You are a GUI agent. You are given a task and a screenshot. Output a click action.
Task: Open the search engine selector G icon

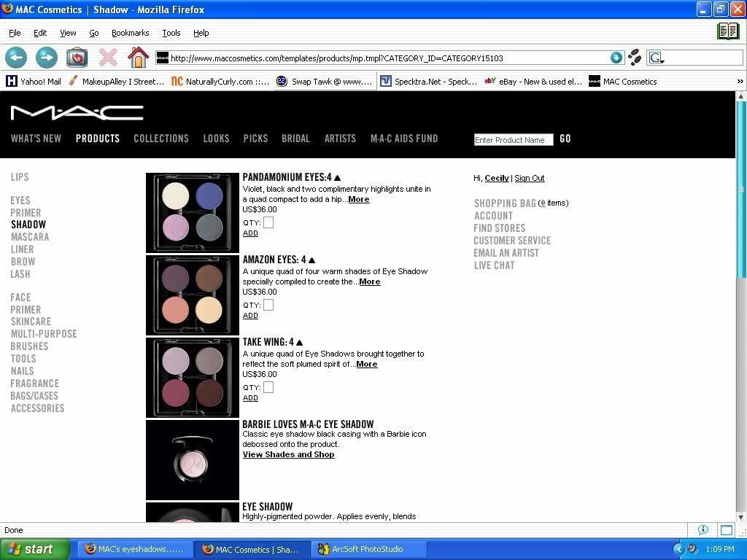click(x=657, y=58)
